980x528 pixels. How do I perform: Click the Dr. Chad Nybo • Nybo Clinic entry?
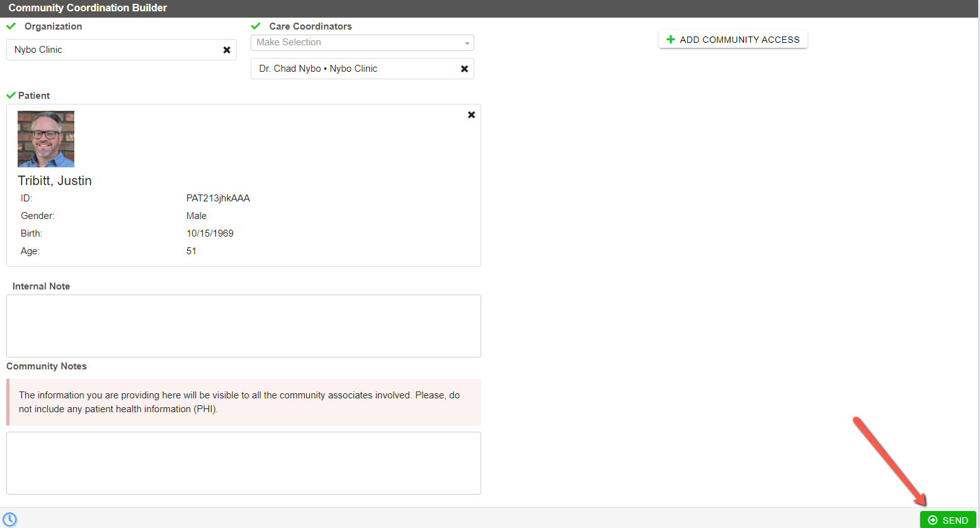tap(362, 69)
